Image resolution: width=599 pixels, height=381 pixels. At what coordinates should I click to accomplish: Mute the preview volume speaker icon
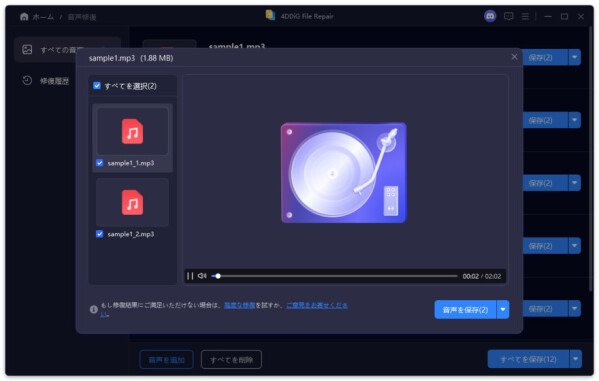point(202,276)
